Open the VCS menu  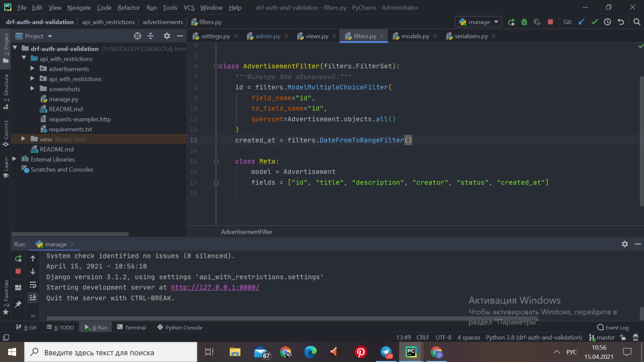(x=189, y=8)
